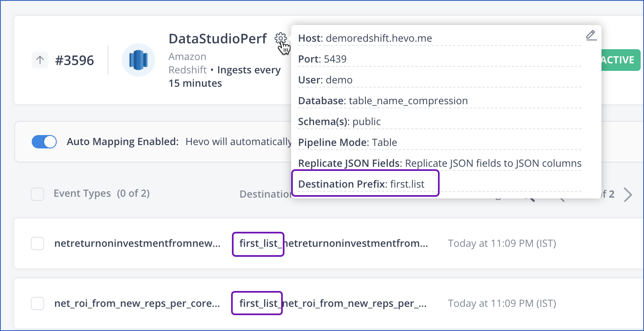Select the netreturnoninvestmentfromnew row checkbox

coord(38,243)
